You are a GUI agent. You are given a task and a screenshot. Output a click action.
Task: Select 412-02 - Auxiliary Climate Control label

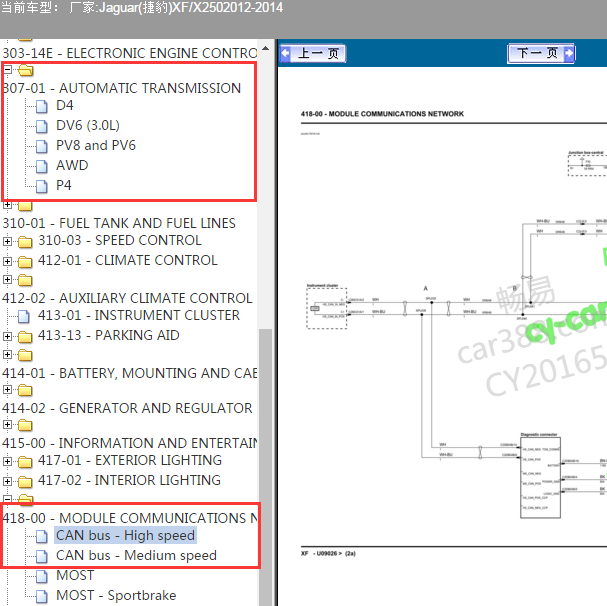(127, 299)
